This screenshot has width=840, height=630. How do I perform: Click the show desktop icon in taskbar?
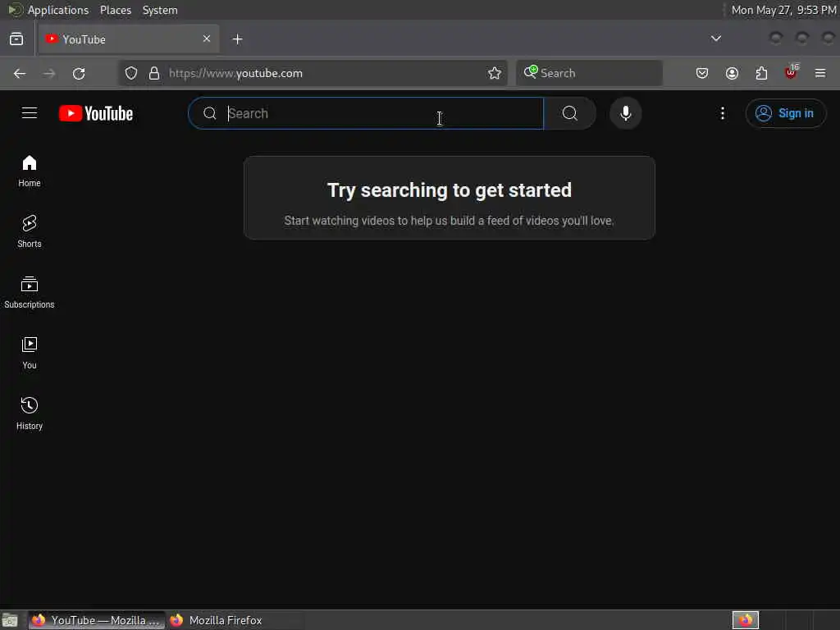[x=10, y=620]
